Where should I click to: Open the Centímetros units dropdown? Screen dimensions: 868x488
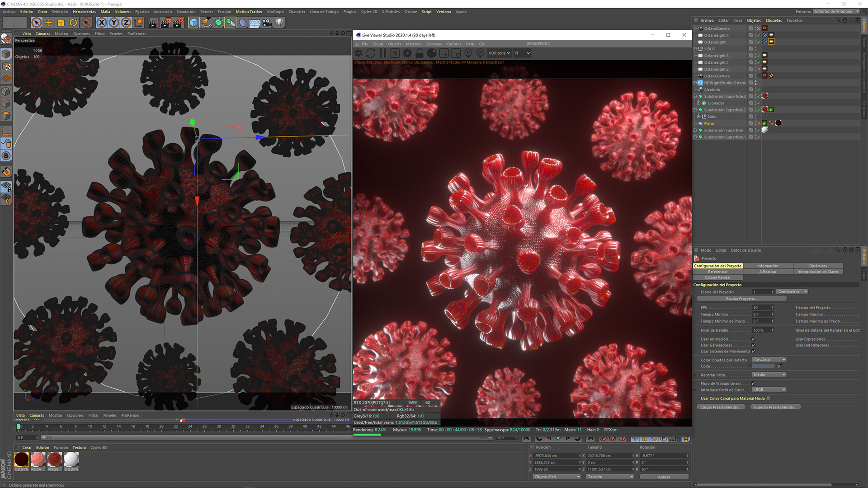[792, 292]
